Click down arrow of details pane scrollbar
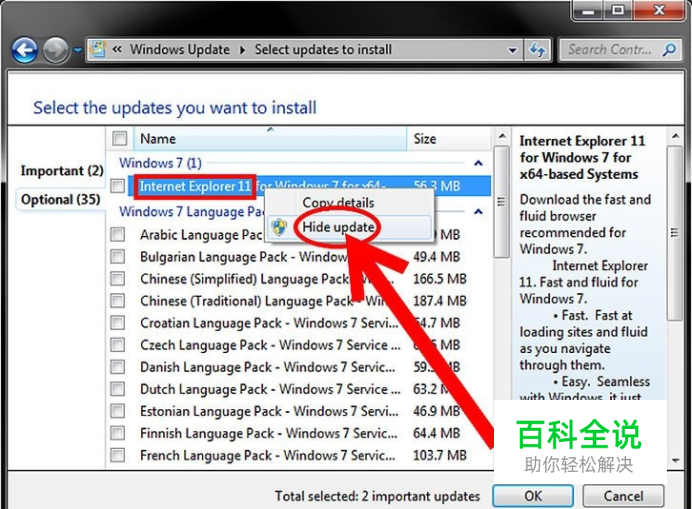The image size is (692, 509). pyautogui.click(x=676, y=460)
